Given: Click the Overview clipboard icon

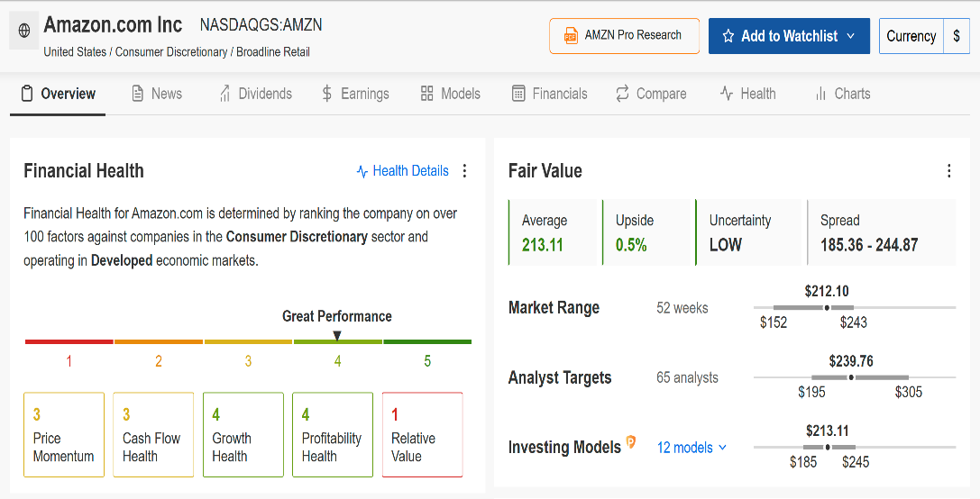Looking at the screenshot, I should 27,94.
